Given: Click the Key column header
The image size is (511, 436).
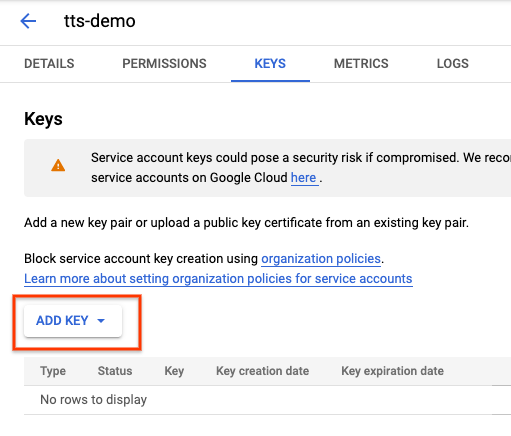Looking at the screenshot, I should pyautogui.click(x=174, y=371).
